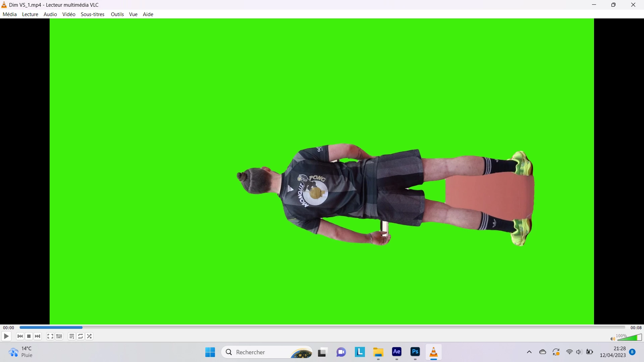Screen dimensions: 644x362
Task: Open the Lecture menu
Action: pos(30,14)
